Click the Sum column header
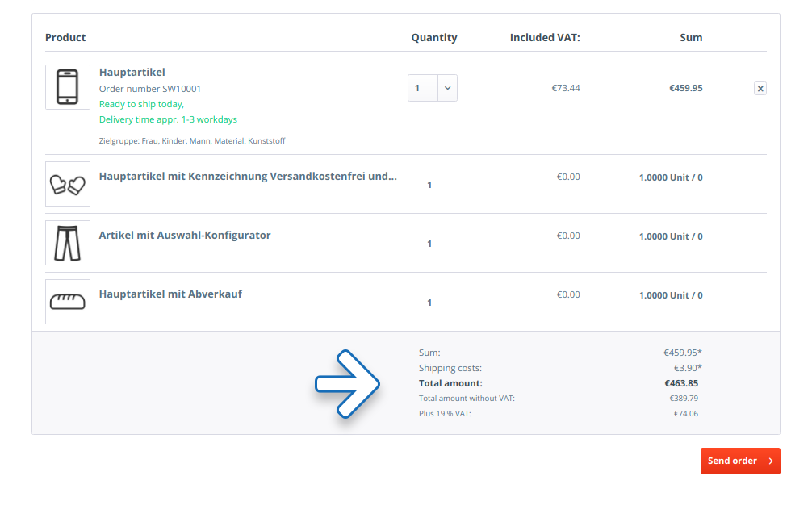 click(691, 37)
